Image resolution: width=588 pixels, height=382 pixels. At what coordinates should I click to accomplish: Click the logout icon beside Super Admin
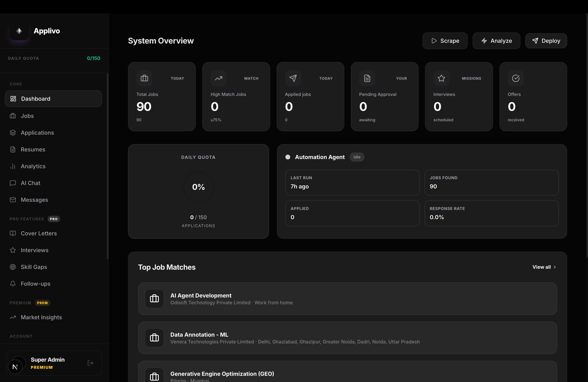pos(90,363)
